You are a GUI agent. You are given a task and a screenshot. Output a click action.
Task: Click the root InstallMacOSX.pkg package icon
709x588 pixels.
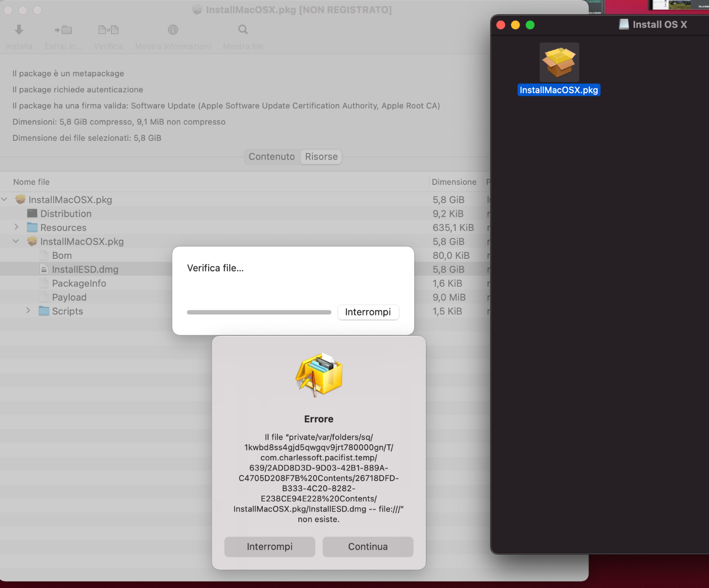click(20, 200)
